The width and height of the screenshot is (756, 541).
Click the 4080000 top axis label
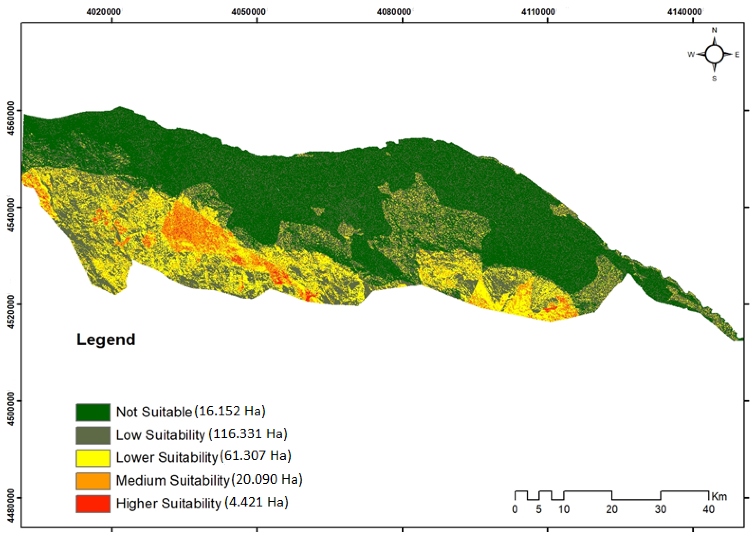click(394, 12)
